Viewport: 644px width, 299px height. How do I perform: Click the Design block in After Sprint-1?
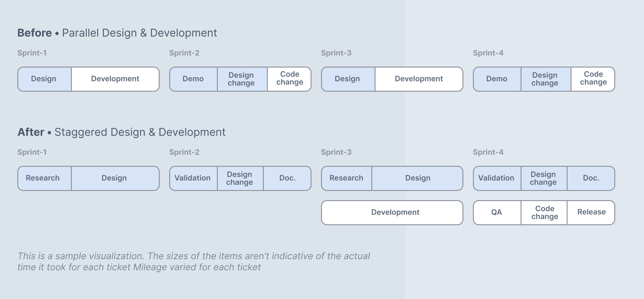pyautogui.click(x=115, y=178)
